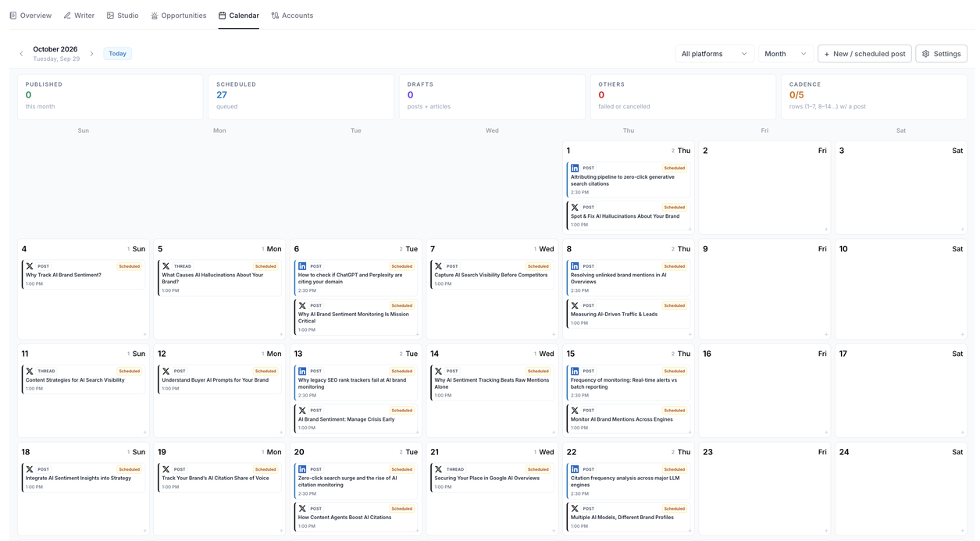This screenshot has width=980, height=541.
Task: Open the All platforms dropdown
Action: 715,54
